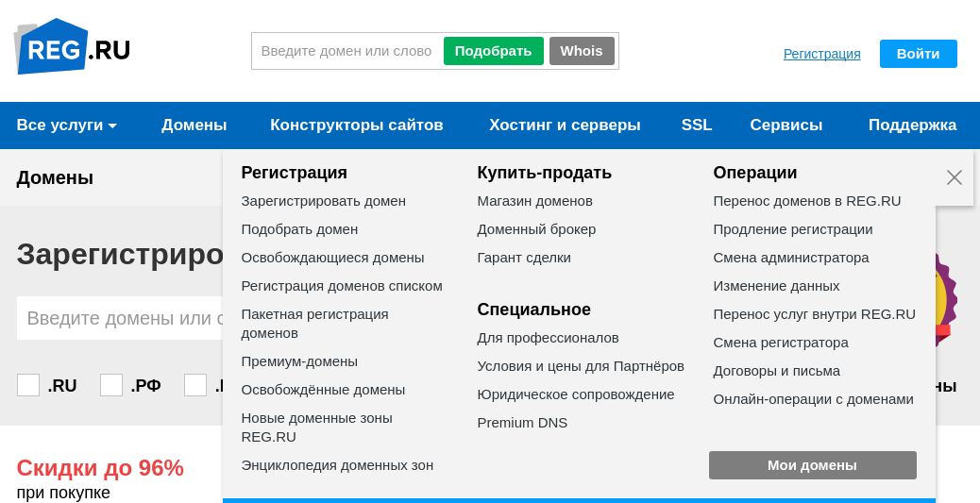Screen dimensions: 980x503
Task: Open the Поддержка menu
Action: tap(913, 125)
